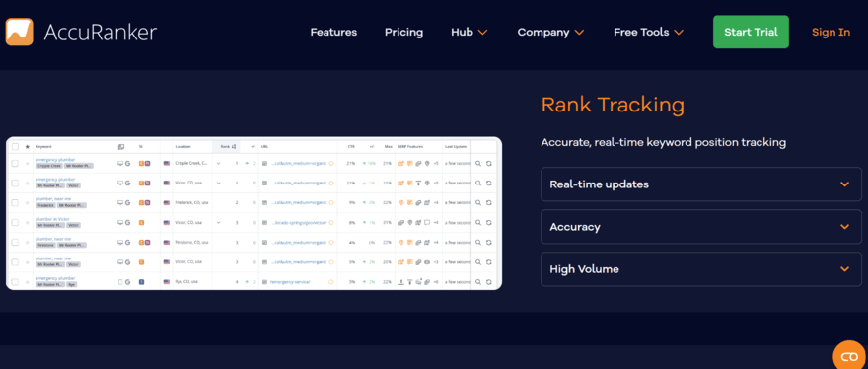Click the star header icon in table
The width and height of the screenshot is (868, 369).
click(x=28, y=147)
